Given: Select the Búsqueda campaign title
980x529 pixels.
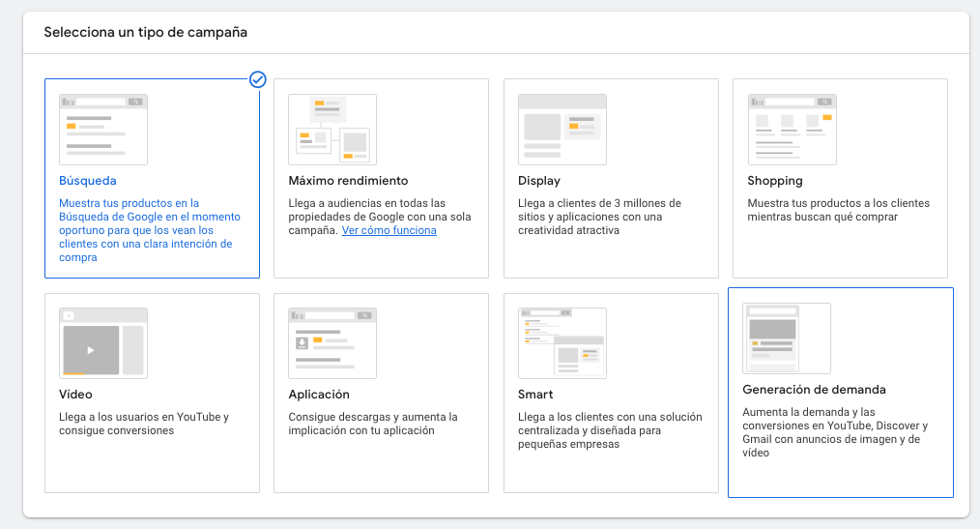Looking at the screenshot, I should tap(88, 181).
